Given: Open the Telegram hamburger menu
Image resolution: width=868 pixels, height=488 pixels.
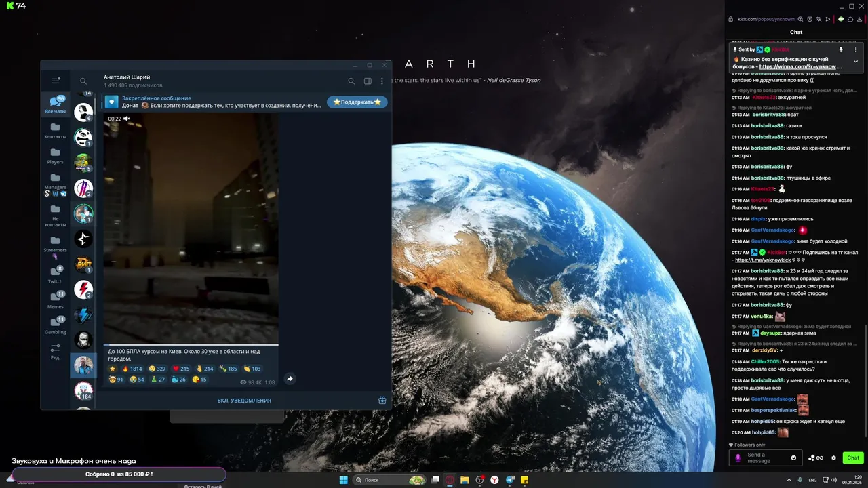Looking at the screenshot, I should pos(56,81).
